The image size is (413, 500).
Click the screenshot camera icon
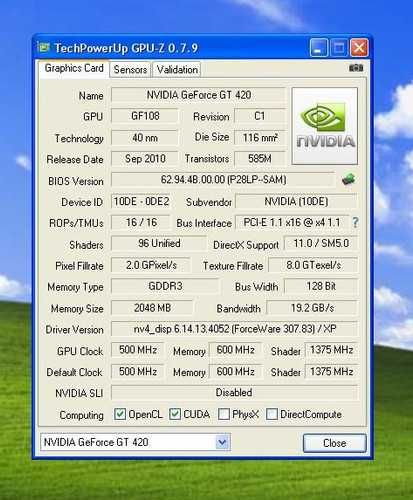point(356,68)
